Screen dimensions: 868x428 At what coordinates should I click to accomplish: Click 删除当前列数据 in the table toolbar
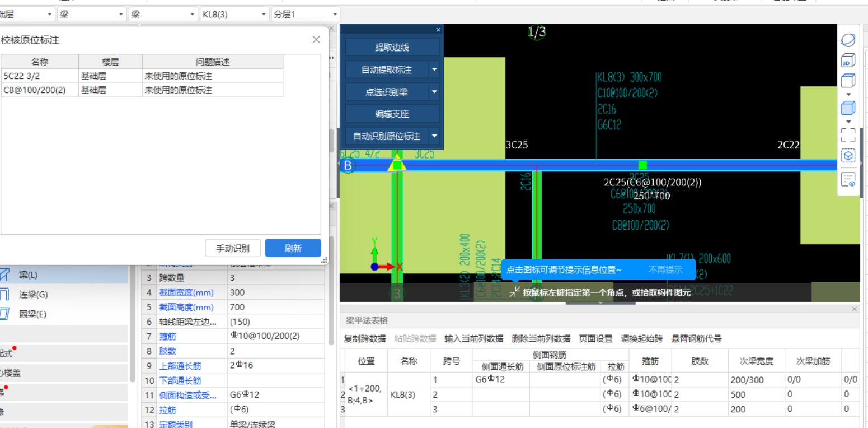coord(541,338)
